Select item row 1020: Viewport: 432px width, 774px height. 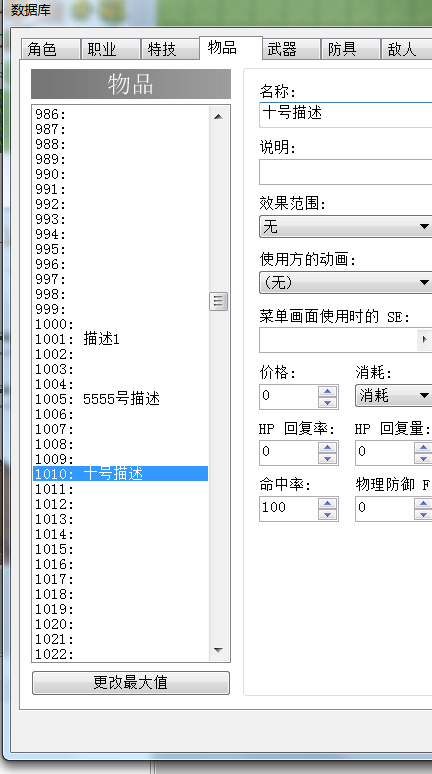tap(120, 624)
